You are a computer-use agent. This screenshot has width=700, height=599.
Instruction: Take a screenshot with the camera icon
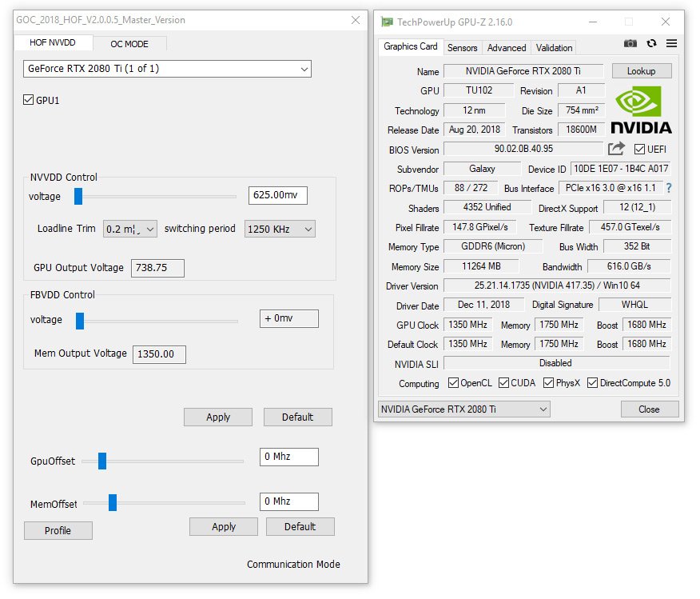[x=630, y=44]
